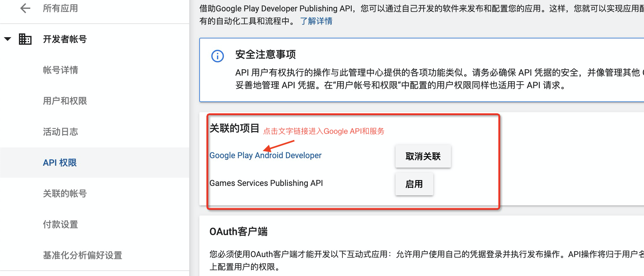Click the 关联的项目 section heading
The image size is (644, 276).
tap(234, 128)
